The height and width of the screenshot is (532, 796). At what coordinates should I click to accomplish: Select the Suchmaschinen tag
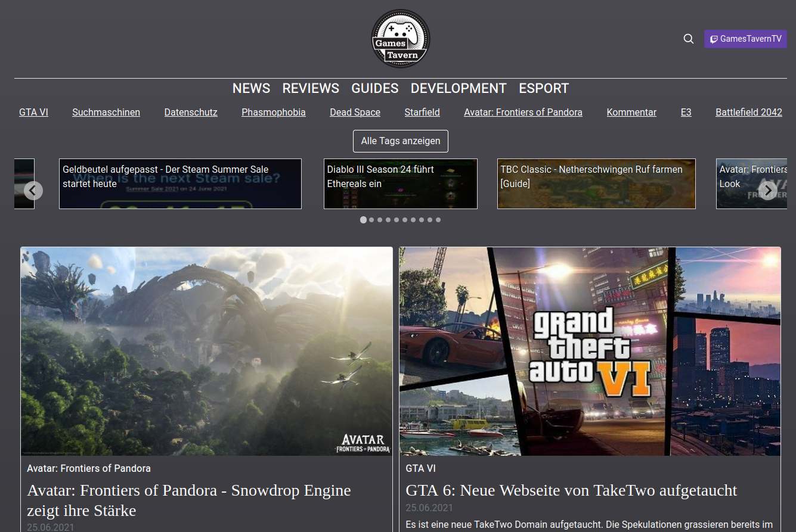(106, 112)
